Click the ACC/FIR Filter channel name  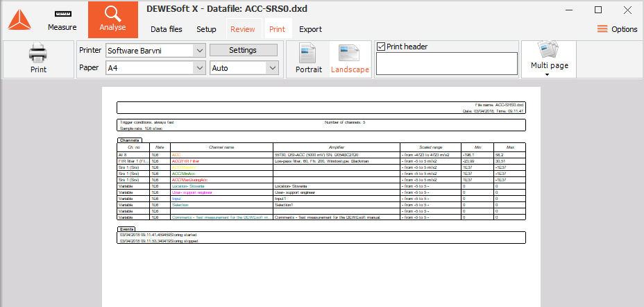(185, 161)
